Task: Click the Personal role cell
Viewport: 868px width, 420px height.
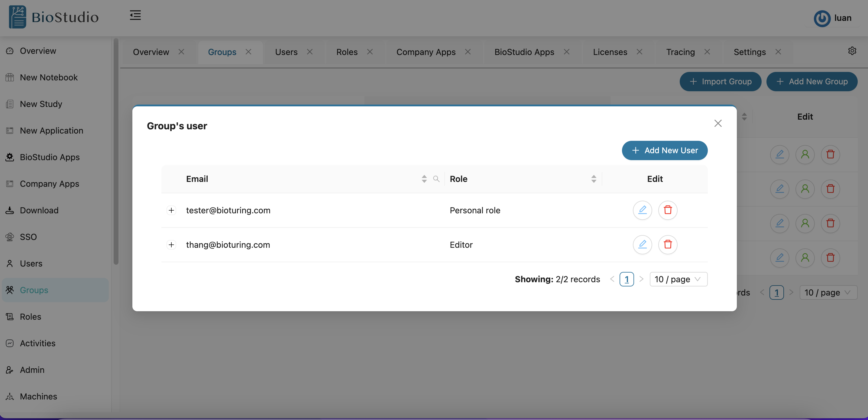Action: point(475,211)
